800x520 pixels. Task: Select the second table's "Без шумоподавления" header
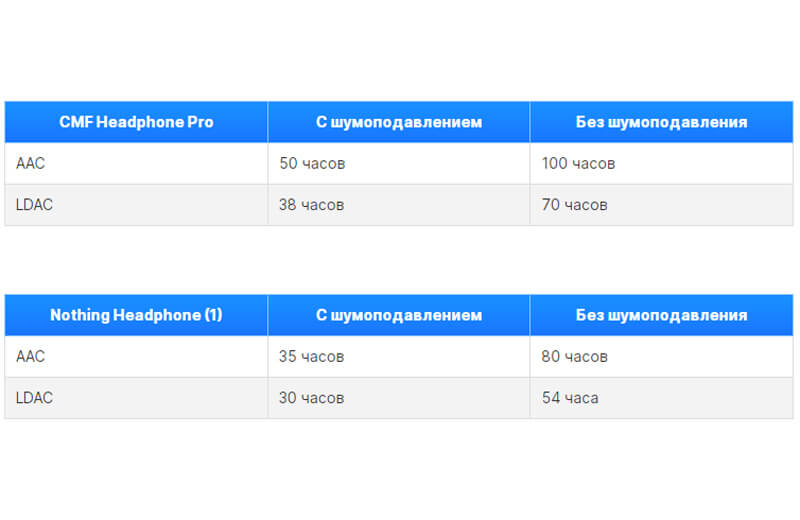point(661,315)
